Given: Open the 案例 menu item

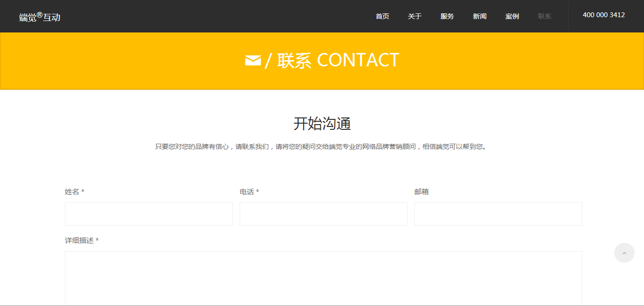Looking at the screenshot, I should 512,16.
